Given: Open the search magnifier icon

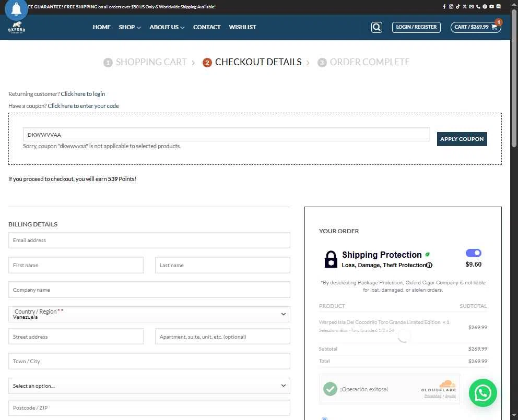Looking at the screenshot, I should pos(376,27).
